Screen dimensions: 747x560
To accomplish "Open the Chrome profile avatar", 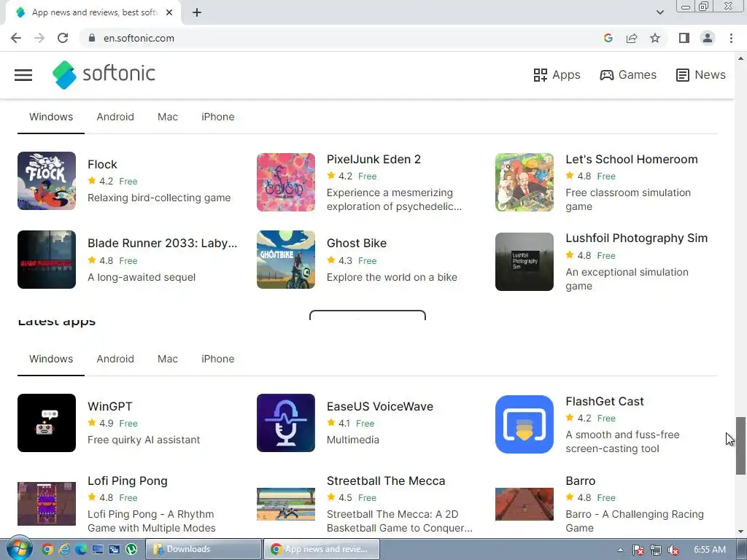I will coord(708,38).
